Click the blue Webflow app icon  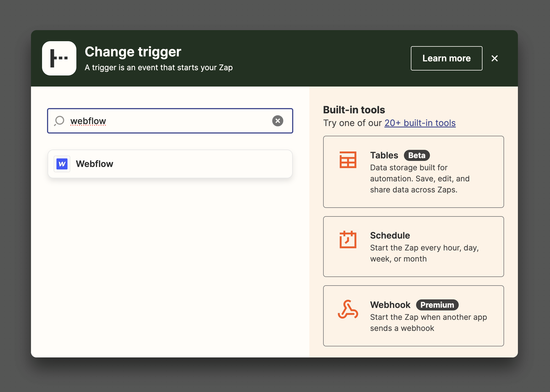point(62,164)
